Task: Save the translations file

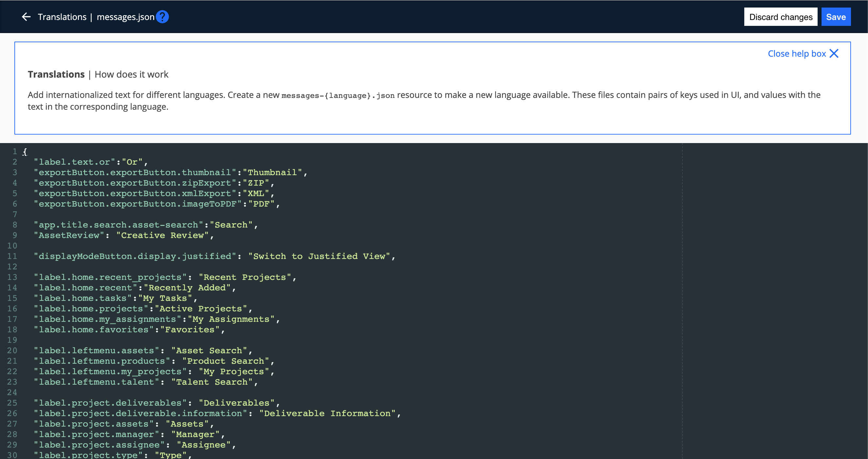Action: (x=836, y=17)
